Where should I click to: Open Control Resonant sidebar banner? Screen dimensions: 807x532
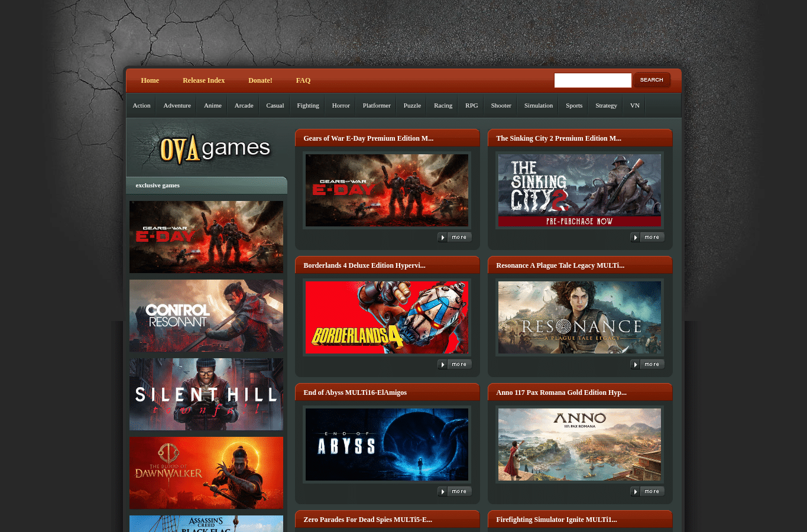point(206,316)
